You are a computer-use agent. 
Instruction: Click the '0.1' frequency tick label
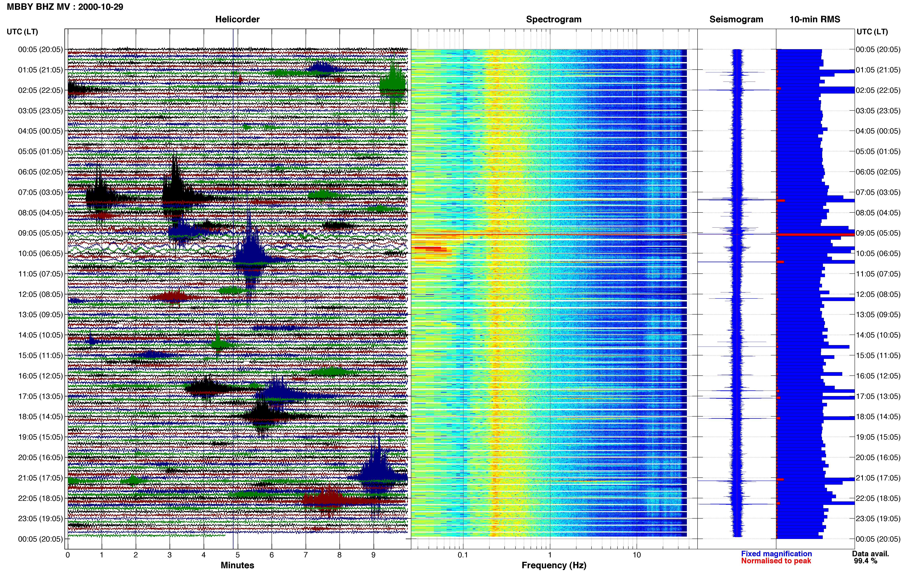[463, 555]
